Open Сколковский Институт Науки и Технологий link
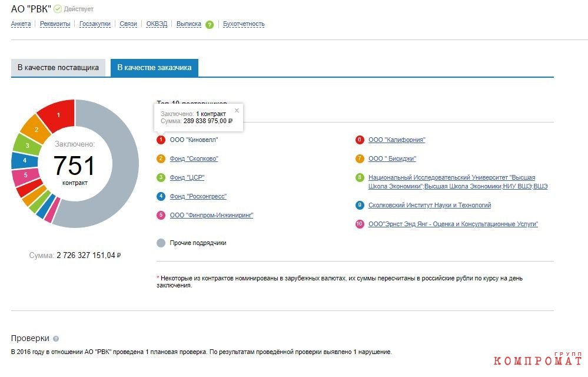The height and width of the screenshot is (377, 588). (x=430, y=205)
